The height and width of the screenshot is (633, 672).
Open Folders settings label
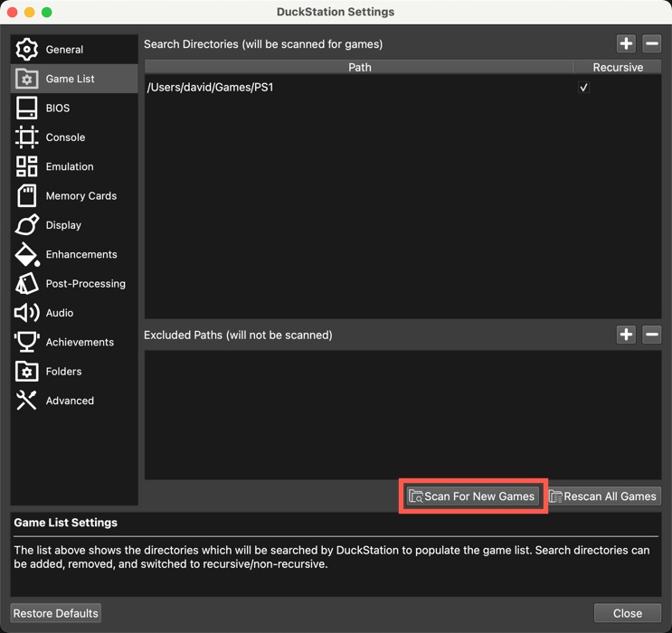64,371
